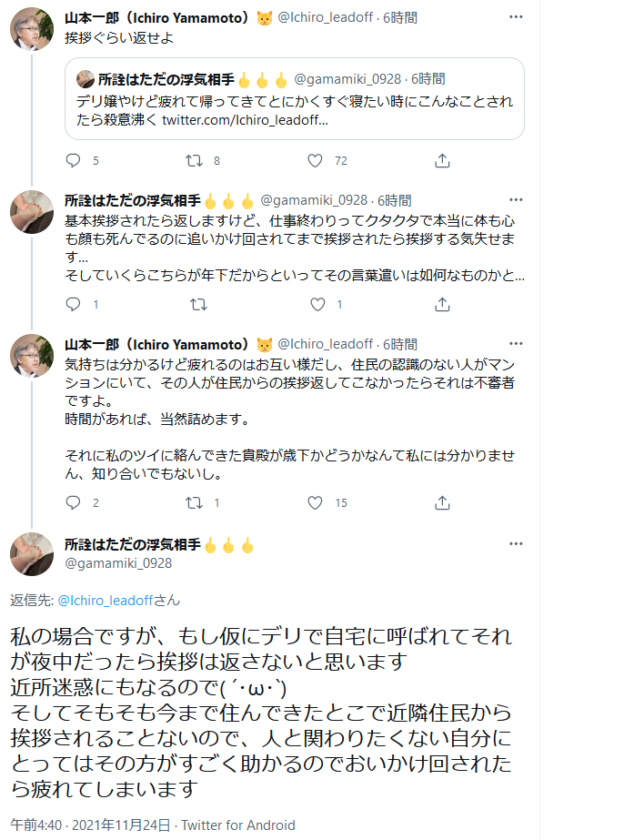Image resolution: width=624 pixels, height=840 pixels.
Task: Reply to the second tweet with 1 reply
Action: pyautogui.click(x=75, y=305)
